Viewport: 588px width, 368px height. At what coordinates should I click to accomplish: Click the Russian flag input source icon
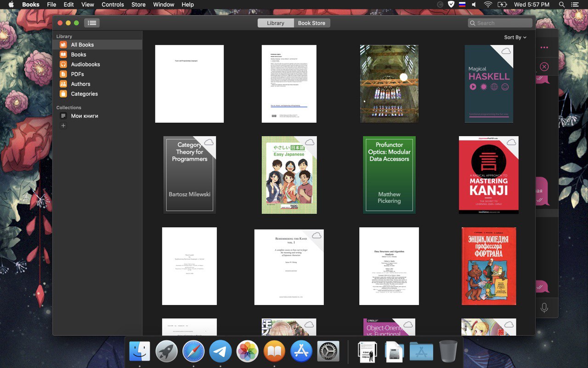click(462, 5)
